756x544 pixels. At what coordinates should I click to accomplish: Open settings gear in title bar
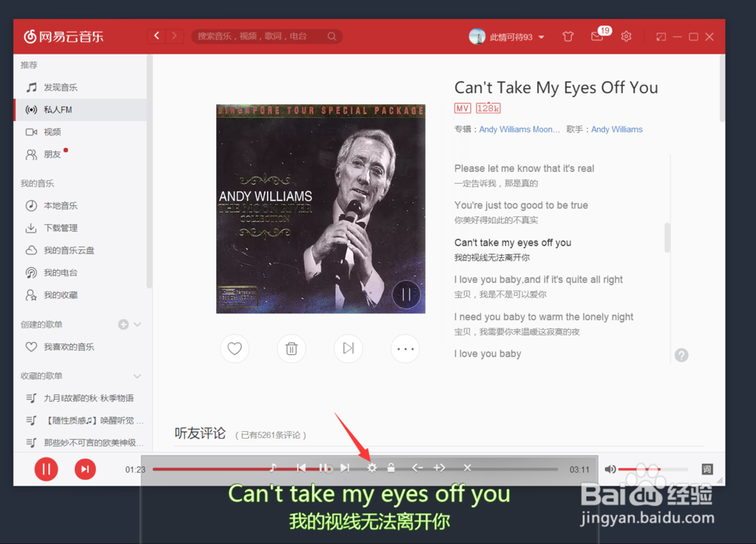coord(626,36)
